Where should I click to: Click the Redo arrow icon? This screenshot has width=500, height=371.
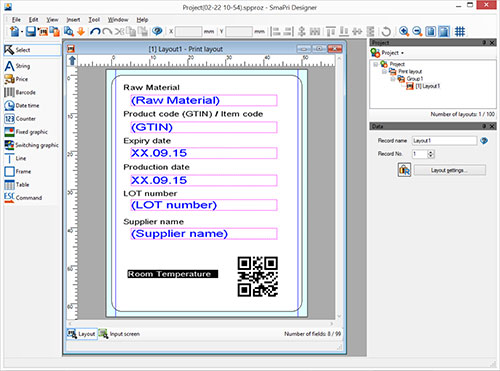pyautogui.click(x=107, y=31)
